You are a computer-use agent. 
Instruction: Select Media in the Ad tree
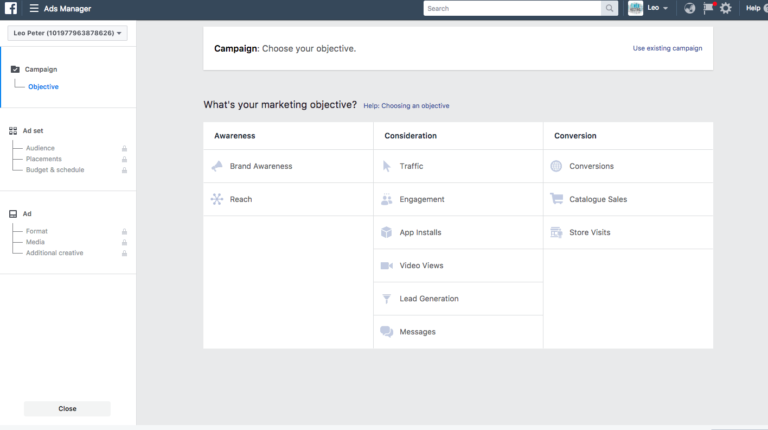pos(35,242)
